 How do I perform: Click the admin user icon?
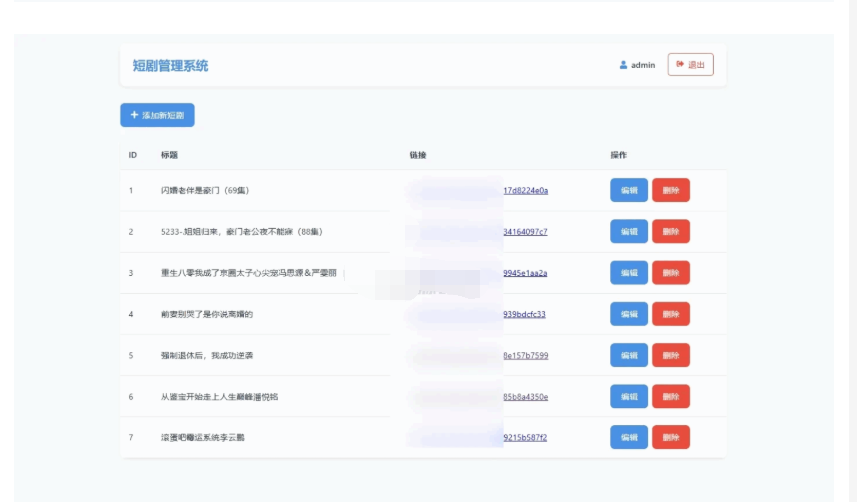point(623,65)
